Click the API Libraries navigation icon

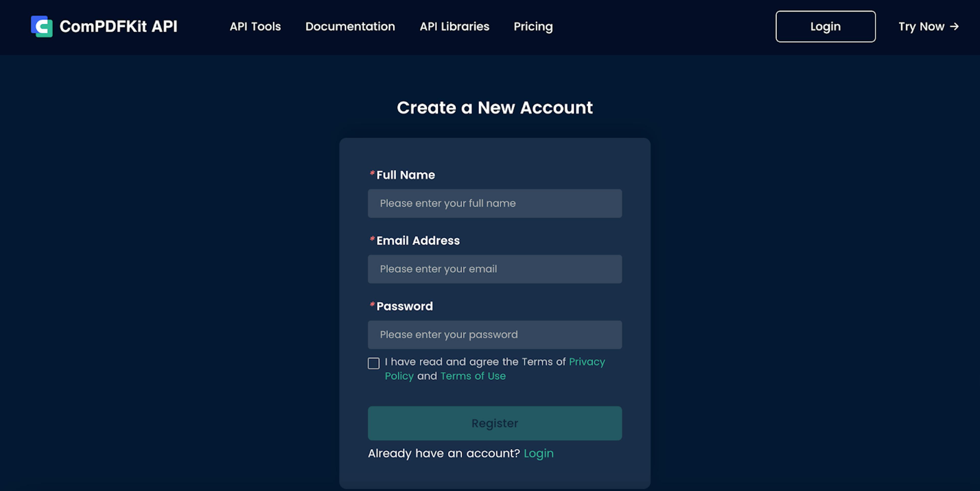(x=454, y=26)
